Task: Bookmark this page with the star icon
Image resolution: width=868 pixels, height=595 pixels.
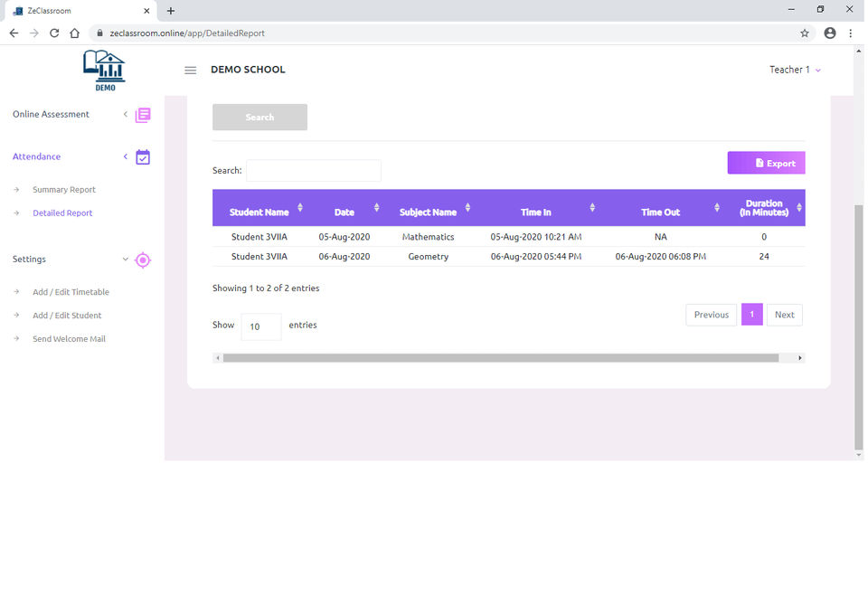Action: coord(805,33)
